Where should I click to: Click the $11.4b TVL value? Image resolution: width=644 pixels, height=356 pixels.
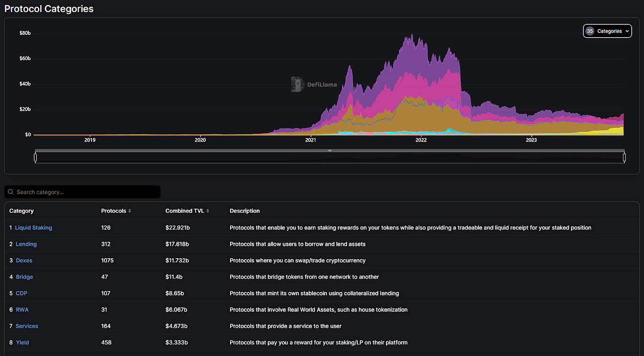[174, 277]
